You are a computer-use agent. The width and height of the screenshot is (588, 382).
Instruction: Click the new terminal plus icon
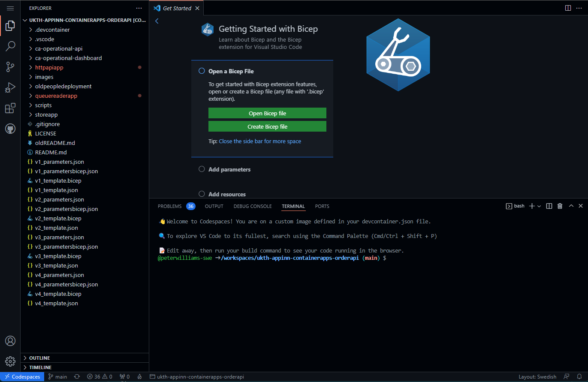click(x=532, y=206)
